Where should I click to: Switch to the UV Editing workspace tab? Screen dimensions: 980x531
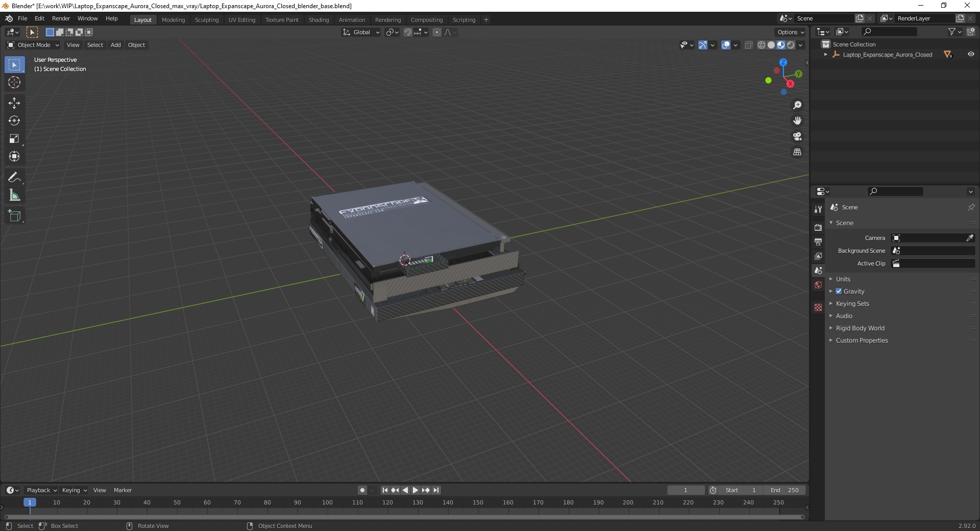(242, 20)
